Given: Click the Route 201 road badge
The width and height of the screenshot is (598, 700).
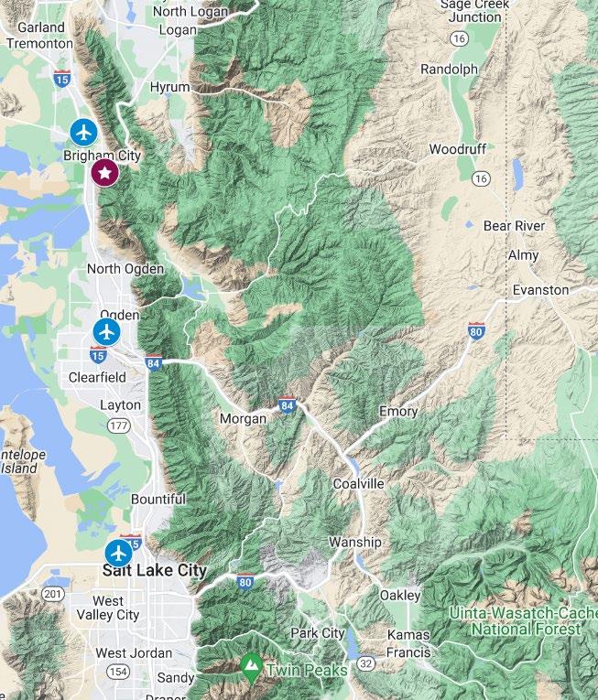Looking at the screenshot, I should click(53, 594).
